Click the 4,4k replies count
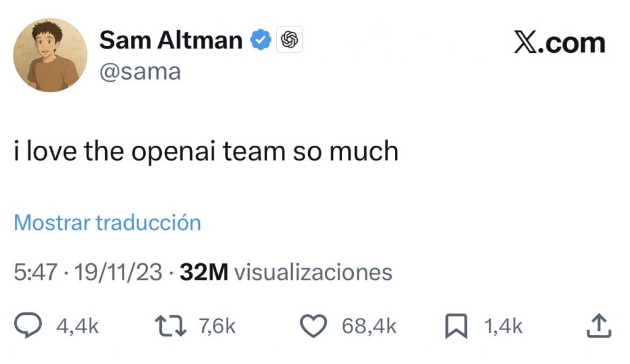The height and width of the screenshot is (364, 630). tap(78, 326)
